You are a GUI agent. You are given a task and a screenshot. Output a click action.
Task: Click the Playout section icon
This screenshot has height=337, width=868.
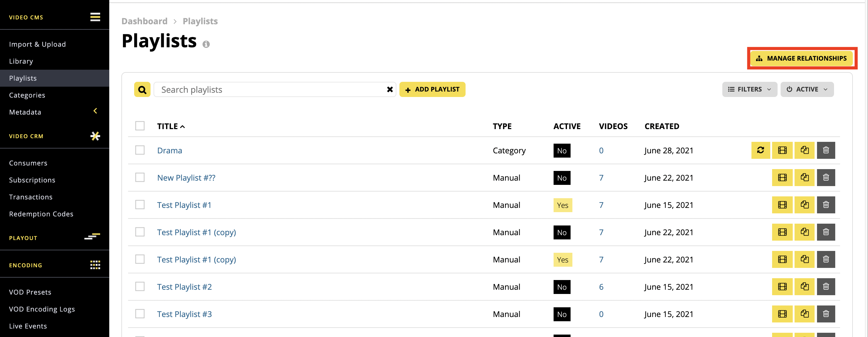click(92, 236)
